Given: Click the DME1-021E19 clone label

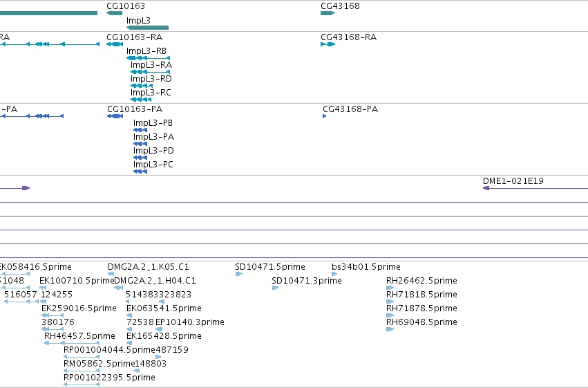Looking at the screenshot, I should (513, 181).
